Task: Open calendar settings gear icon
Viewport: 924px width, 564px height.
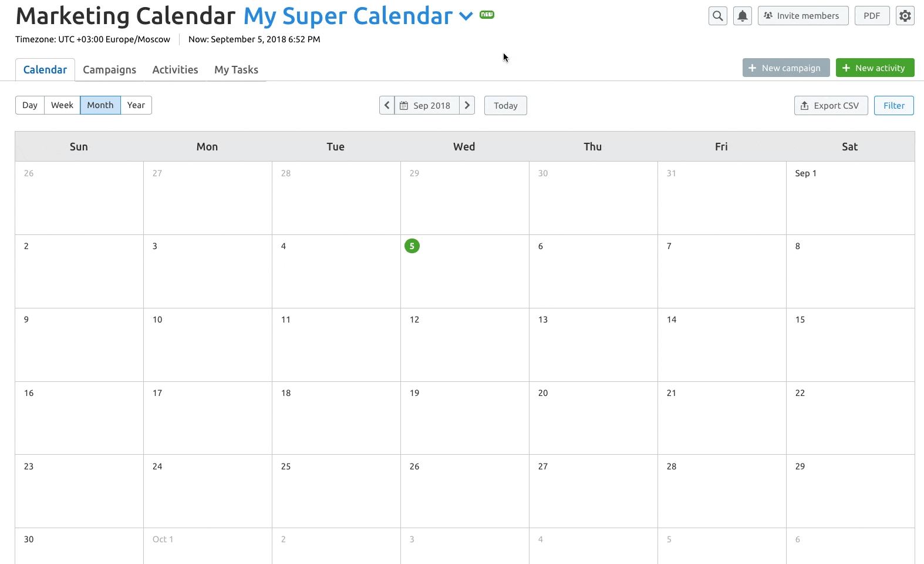Action: point(905,16)
